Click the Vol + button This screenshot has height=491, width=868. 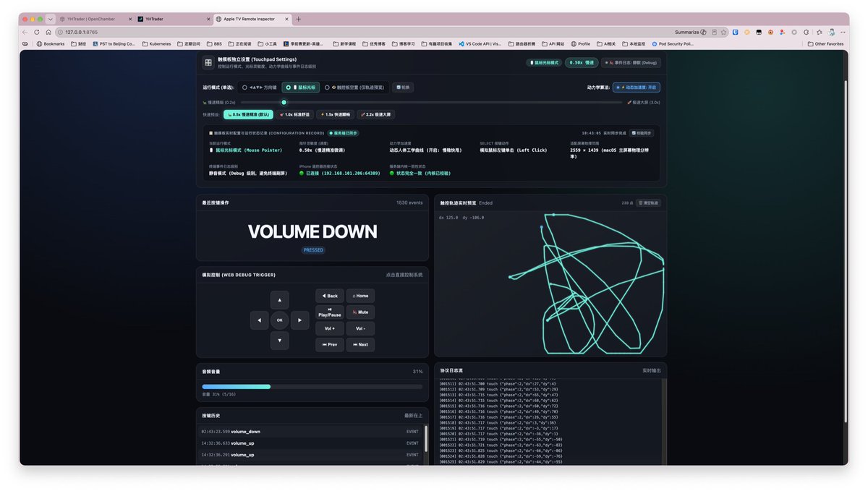click(x=330, y=328)
